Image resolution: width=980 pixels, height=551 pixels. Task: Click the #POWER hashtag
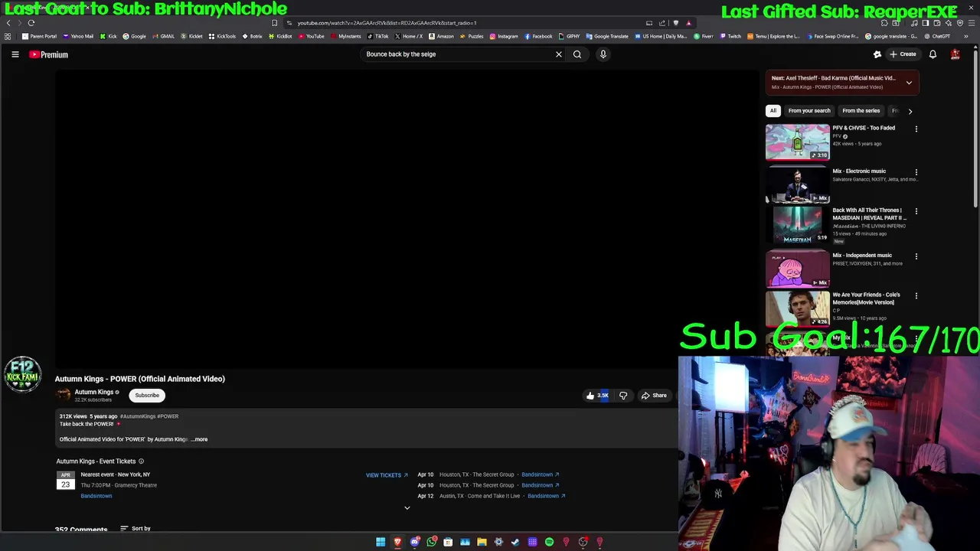point(168,416)
